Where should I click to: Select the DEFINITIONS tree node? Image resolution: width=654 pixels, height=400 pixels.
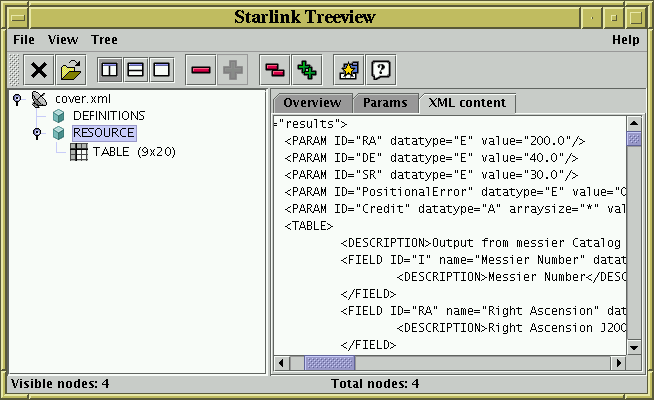coord(108,116)
